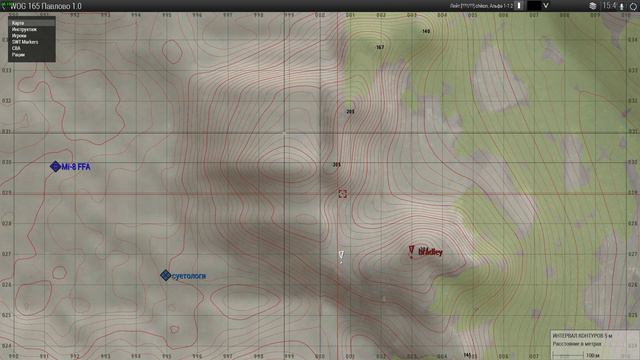
Task: Click the суетологи blue diamond marker
Action: point(165,276)
